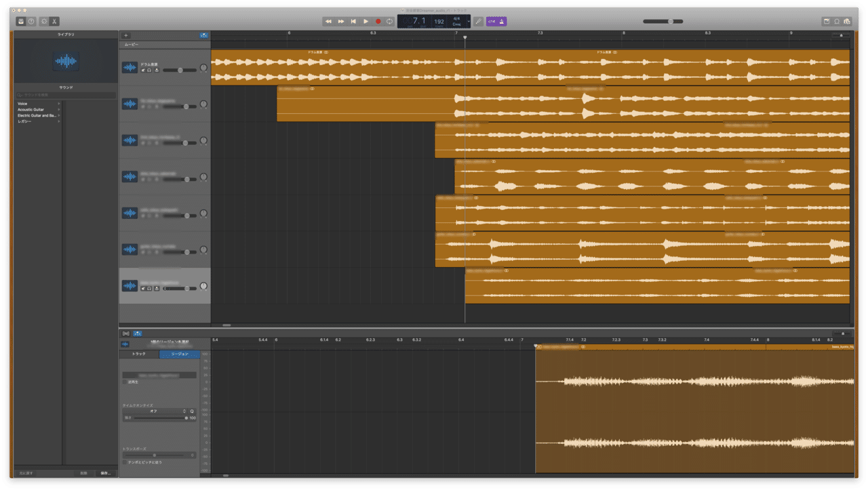The width and height of the screenshot is (868, 490).
Task: Click the ムービー track header
Action: tap(165, 45)
